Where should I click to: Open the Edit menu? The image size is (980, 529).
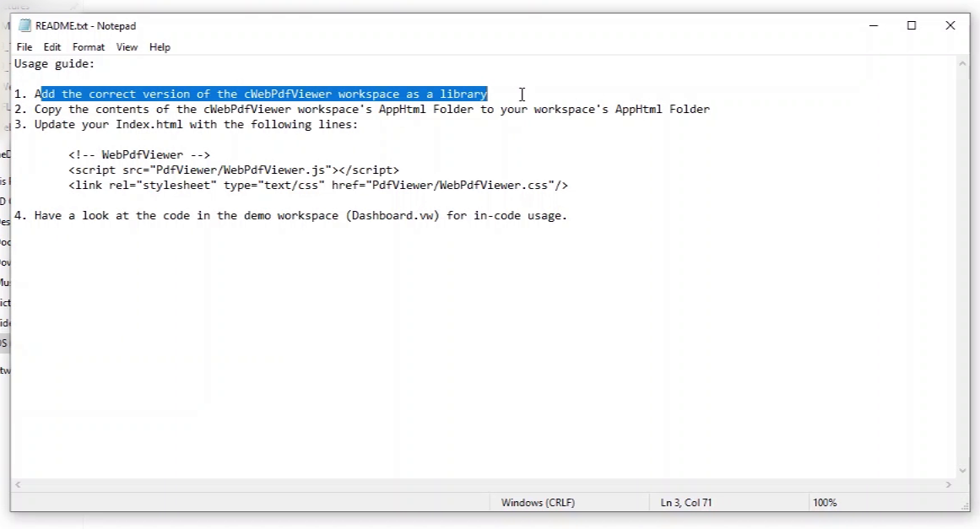pyautogui.click(x=52, y=47)
